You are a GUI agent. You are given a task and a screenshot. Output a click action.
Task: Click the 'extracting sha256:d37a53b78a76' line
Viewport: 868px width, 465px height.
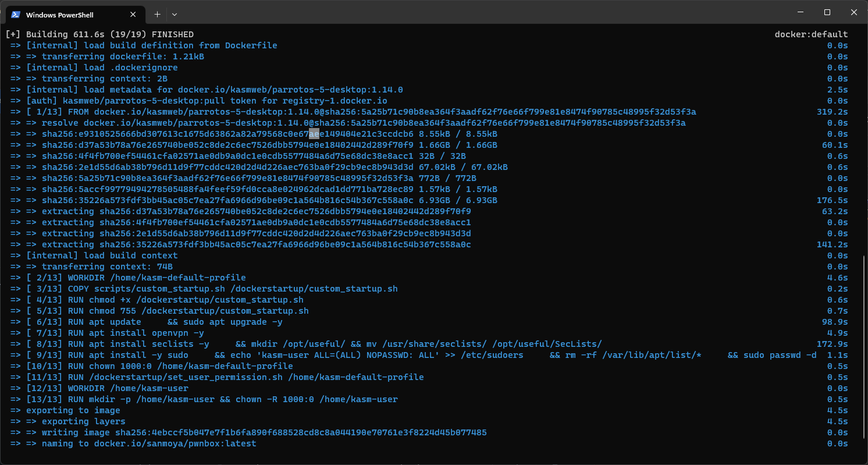(x=240, y=211)
